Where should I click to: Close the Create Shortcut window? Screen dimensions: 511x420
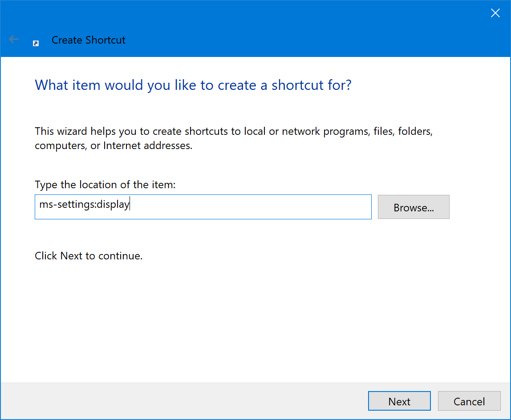(x=495, y=13)
